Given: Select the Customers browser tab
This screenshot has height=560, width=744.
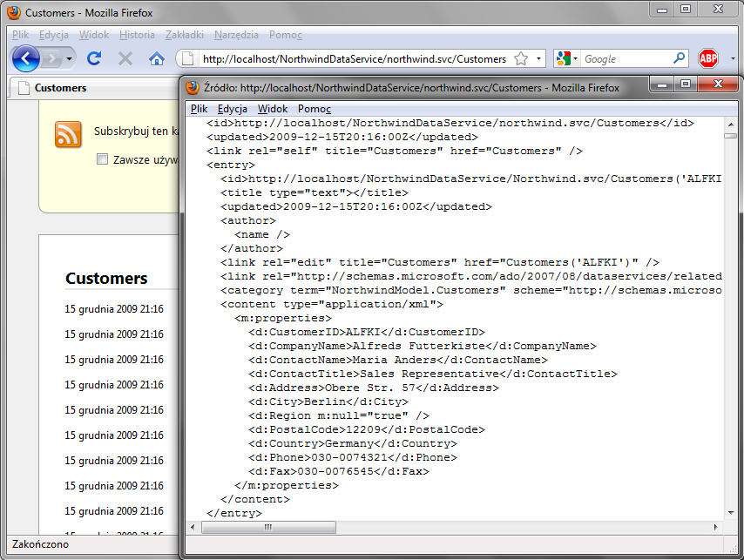Looking at the screenshot, I should (95, 88).
